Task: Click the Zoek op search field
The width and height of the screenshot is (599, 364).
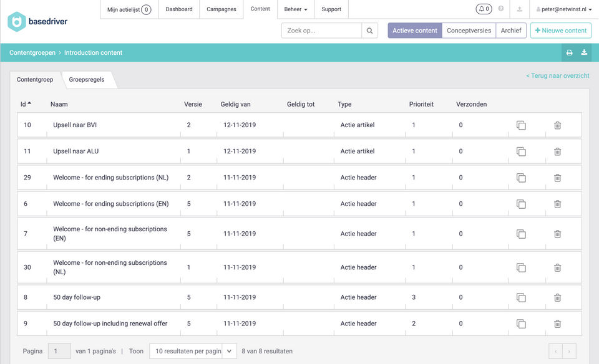Action: (321, 31)
